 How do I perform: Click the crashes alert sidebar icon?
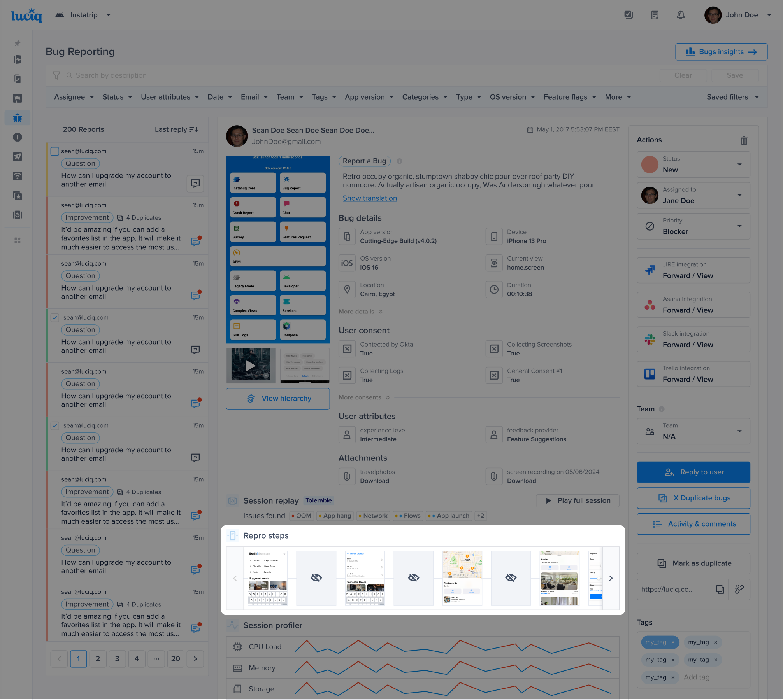point(18,137)
